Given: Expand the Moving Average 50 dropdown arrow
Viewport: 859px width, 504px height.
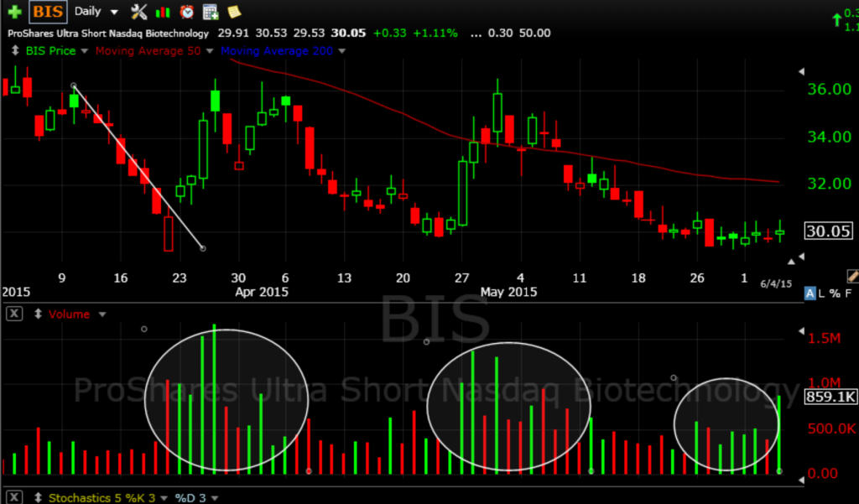Looking at the screenshot, I should click(x=211, y=51).
